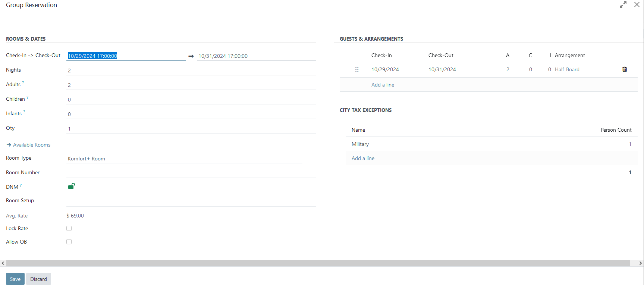Image resolution: width=644 pixels, height=285 pixels.
Task: Toggle the DNM unlock padlock icon
Action: (72, 186)
